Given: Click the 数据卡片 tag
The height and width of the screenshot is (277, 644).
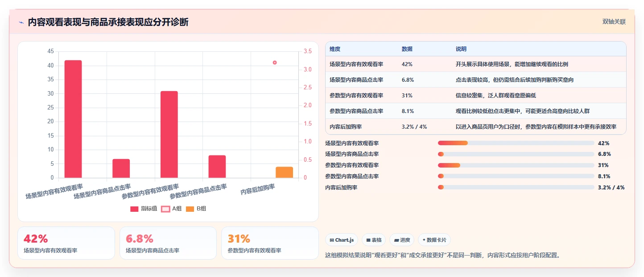Looking at the screenshot, I should [x=434, y=240].
